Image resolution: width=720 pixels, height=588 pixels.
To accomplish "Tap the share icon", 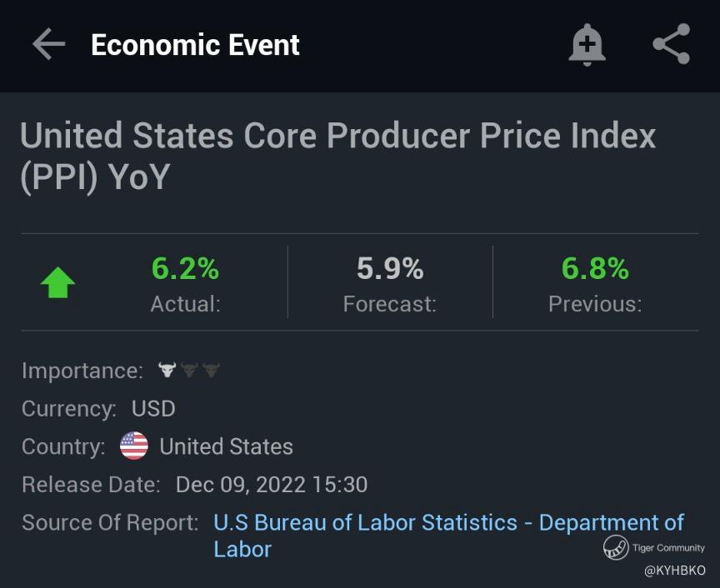I will pos(671,44).
